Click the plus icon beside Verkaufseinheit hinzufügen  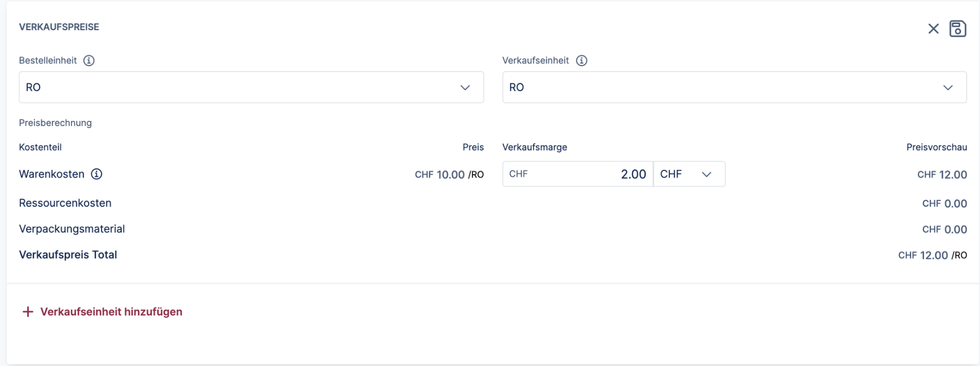pos(28,312)
